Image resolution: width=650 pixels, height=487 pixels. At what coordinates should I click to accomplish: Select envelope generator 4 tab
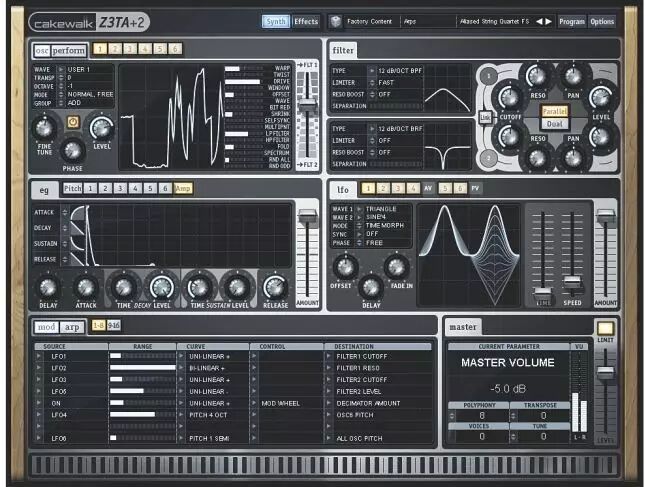135,189
